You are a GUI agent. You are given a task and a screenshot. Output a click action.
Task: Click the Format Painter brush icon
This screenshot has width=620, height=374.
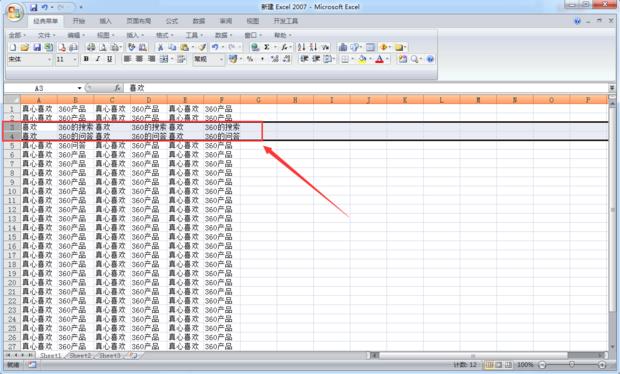(x=202, y=47)
